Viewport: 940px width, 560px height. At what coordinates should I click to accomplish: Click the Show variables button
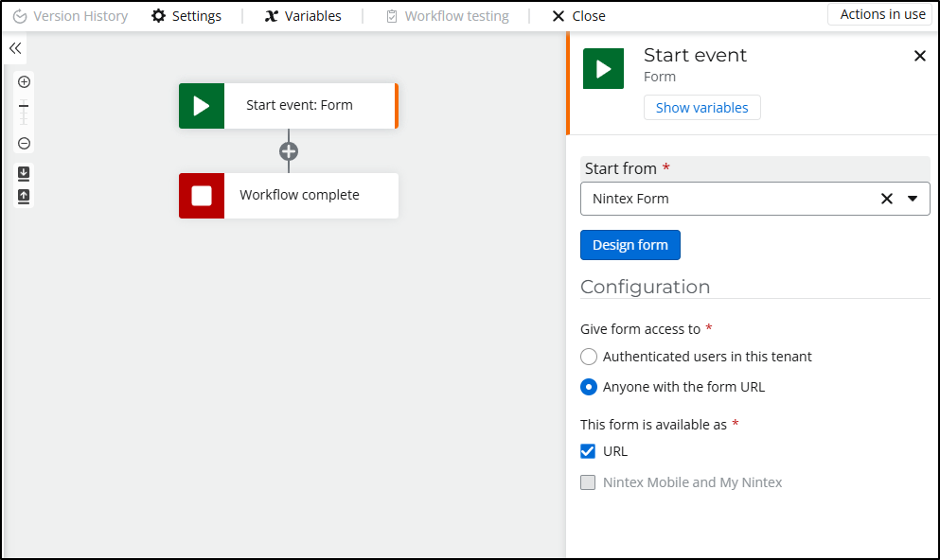pyautogui.click(x=702, y=108)
